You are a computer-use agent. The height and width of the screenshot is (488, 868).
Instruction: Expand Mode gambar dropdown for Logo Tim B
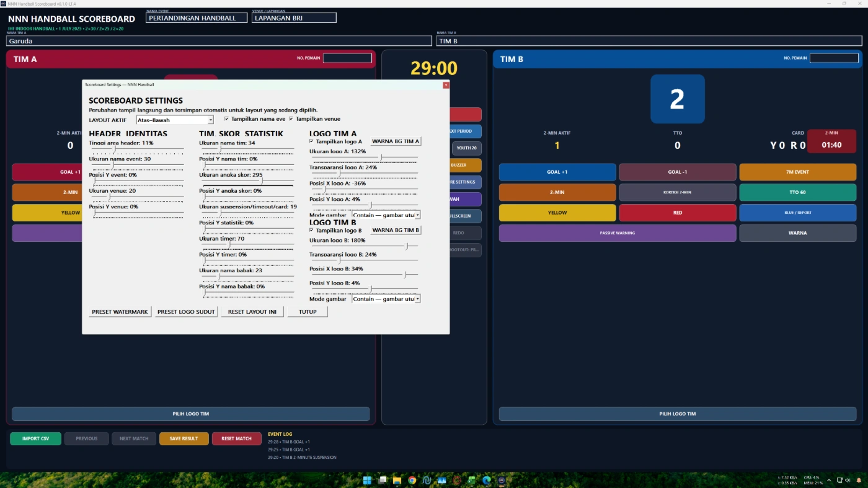coord(386,298)
